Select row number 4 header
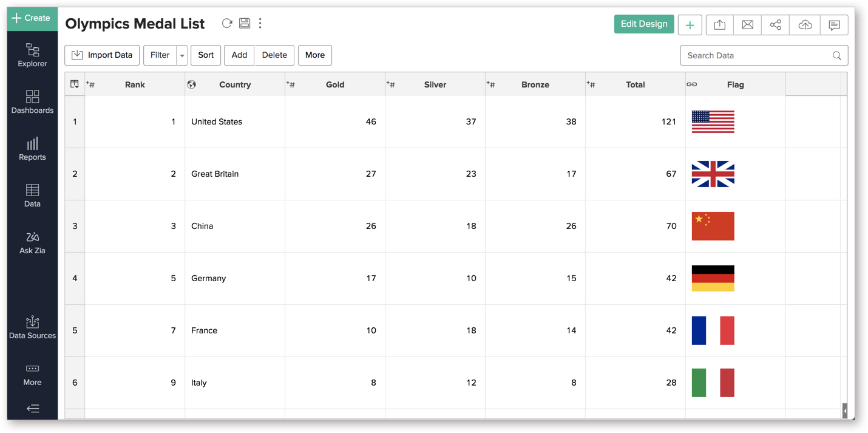 coord(75,279)
